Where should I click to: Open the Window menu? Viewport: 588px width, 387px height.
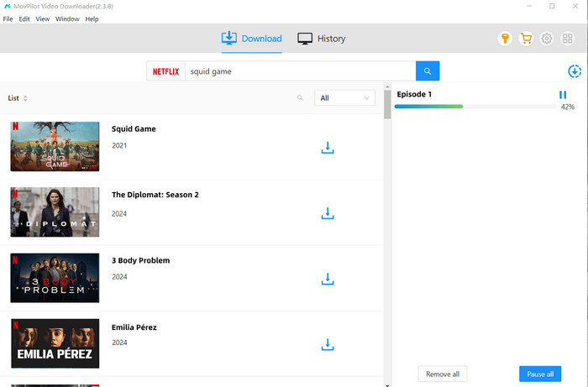point(67,18)
